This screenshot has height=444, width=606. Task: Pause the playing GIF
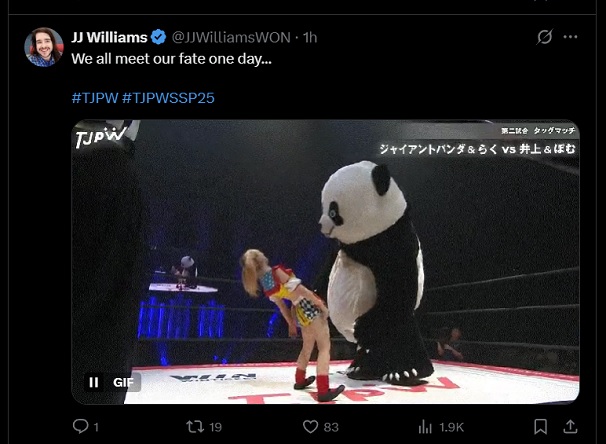[x=94, y=382]
